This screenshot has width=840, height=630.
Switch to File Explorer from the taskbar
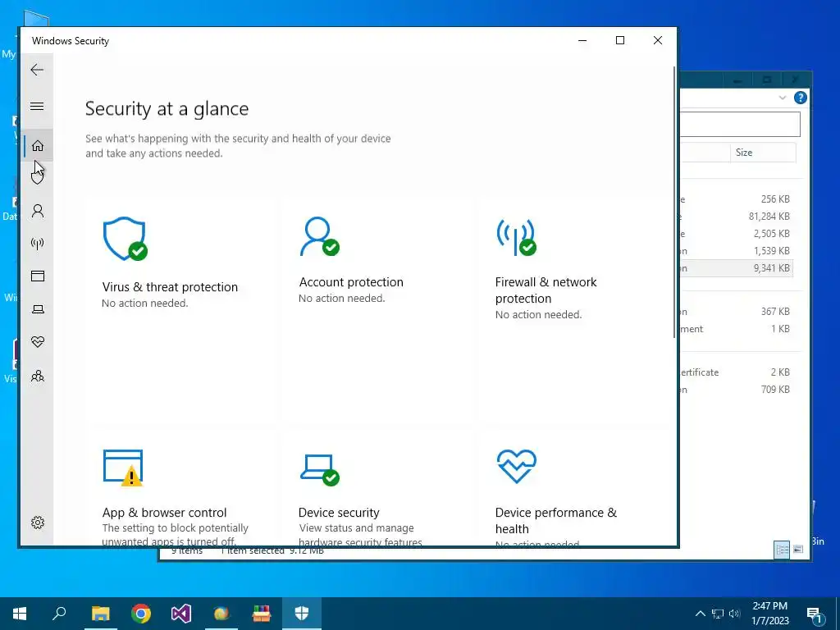[x=100, y=614]
